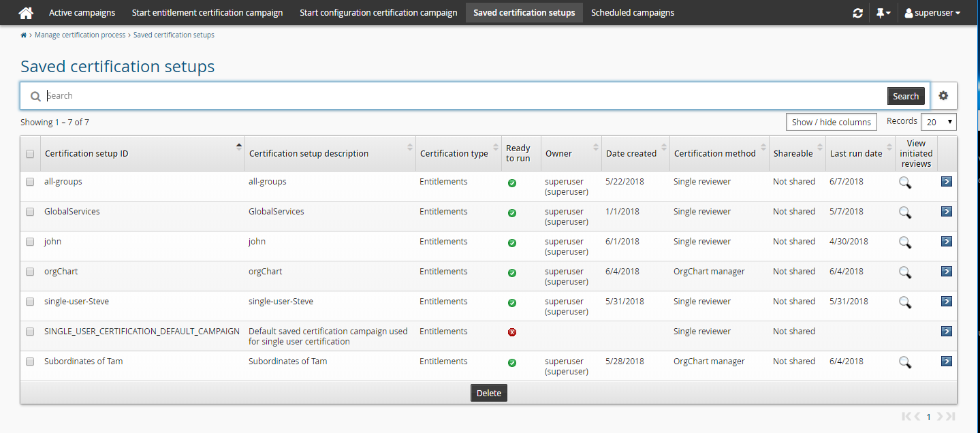View initiated reviews for all-groups
The height and width of the screenshot is (433, 980).
coord(904,182)
